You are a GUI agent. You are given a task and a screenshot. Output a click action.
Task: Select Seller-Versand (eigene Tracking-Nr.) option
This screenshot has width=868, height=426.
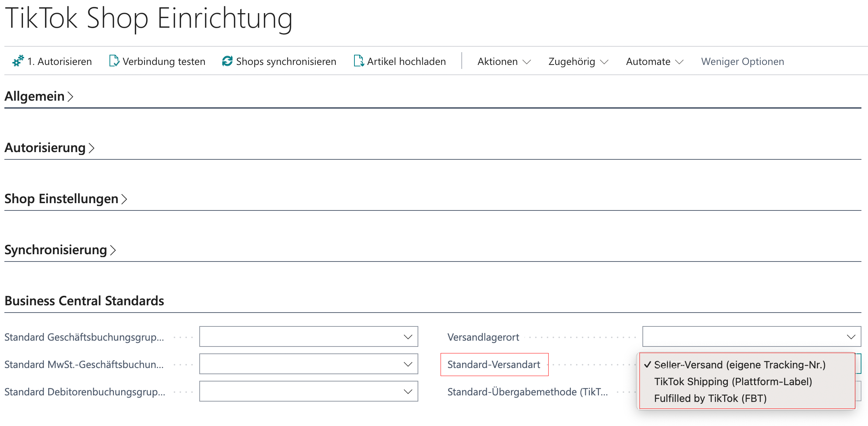(740, 365)
